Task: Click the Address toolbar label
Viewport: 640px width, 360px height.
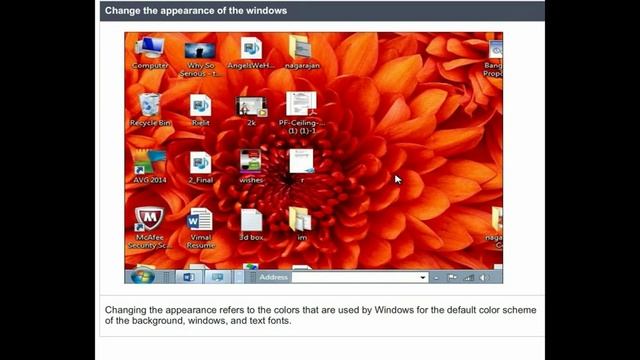Action: pos(273,277)
